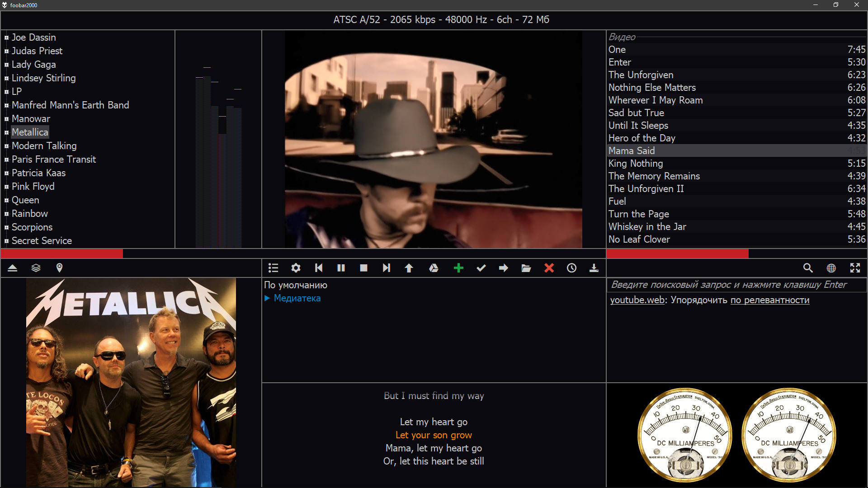Toggle fullscreen with expand arrows icon
The image size is (868, 488).
click(855, 268)
